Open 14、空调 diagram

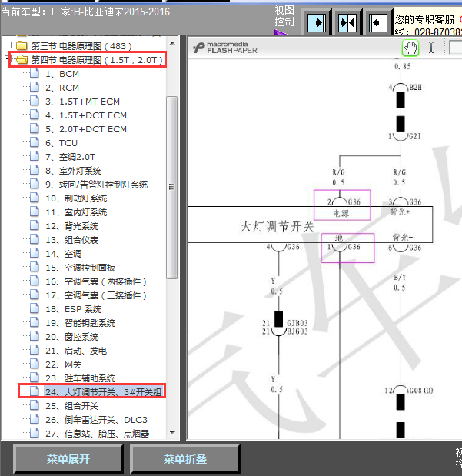coord(64,254)
